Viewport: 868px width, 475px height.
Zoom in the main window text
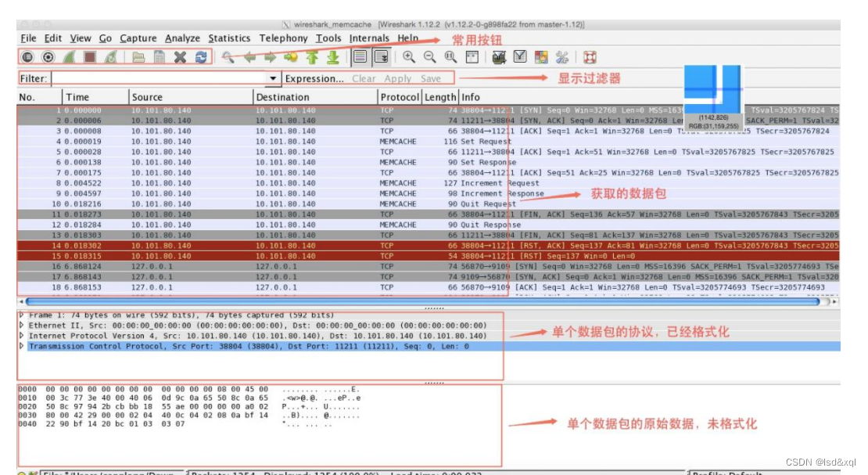point(408,57)
